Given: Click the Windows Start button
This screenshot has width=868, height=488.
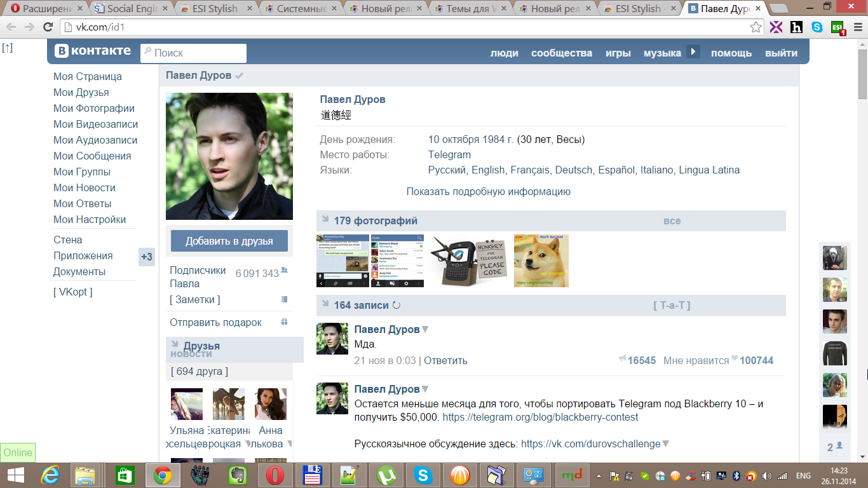Looking at the screenshot, I should click(x=16, y=475).
